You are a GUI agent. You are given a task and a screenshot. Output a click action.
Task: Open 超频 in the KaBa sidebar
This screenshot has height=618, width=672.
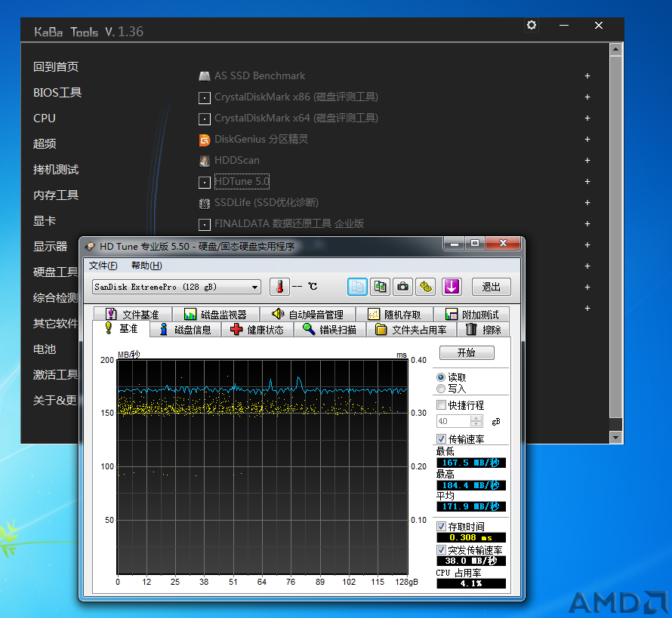(x=45, y=144)
